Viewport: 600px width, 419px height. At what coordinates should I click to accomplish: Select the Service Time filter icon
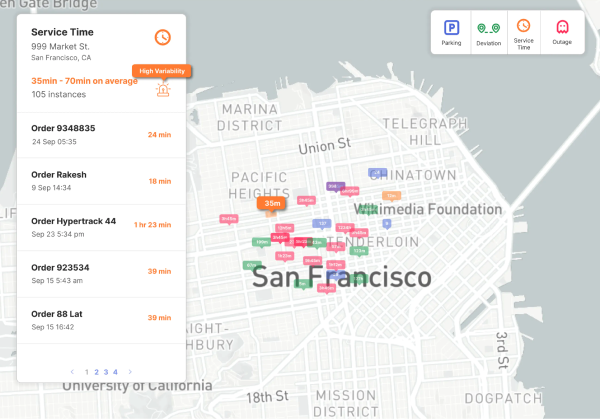tap(523, 27)
